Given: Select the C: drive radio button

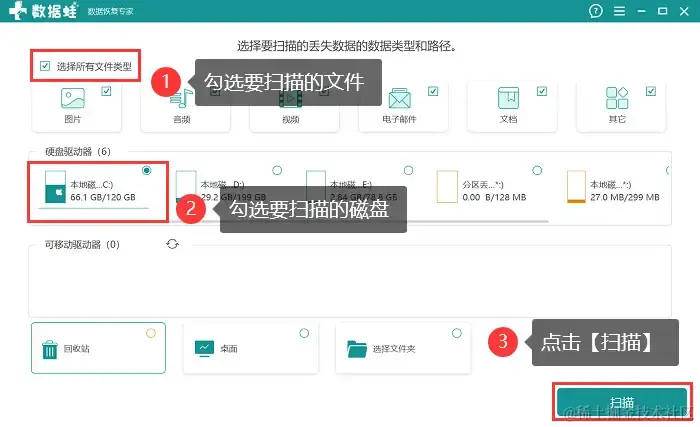Looking at the screenshot, I should (x=146, y=170).
